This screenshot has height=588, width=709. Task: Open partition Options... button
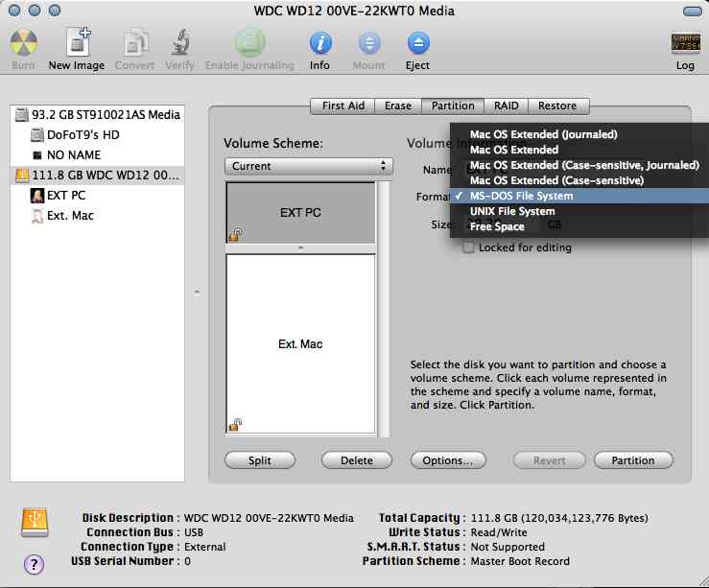(448, 460)
